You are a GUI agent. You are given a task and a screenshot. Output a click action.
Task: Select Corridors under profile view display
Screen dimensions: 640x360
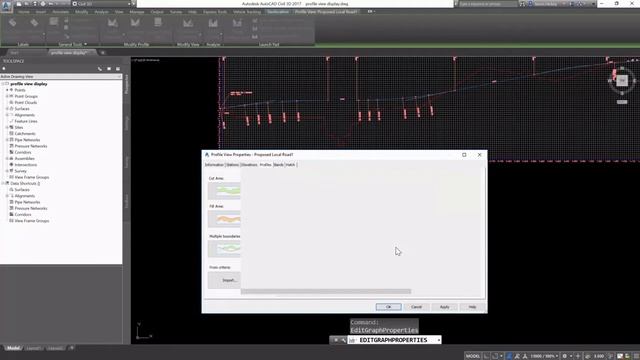coord(23,152)
